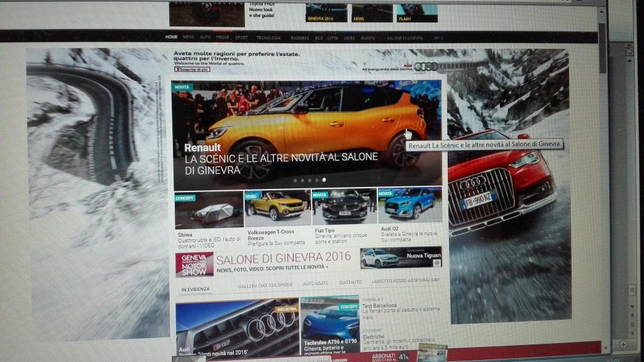Click the Audi four-rings logo in banner
This screenshot has height=362, width=644.
pyautogui.click(x=426, y=66)
